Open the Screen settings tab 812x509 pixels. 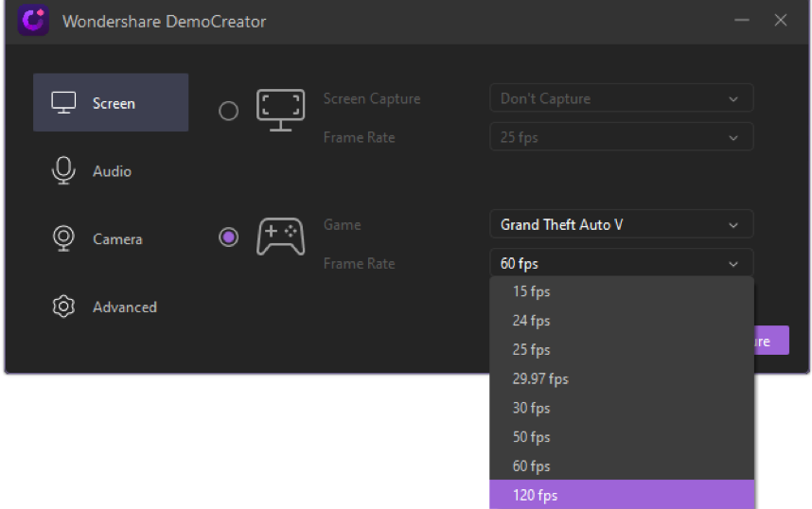[111, 102]
